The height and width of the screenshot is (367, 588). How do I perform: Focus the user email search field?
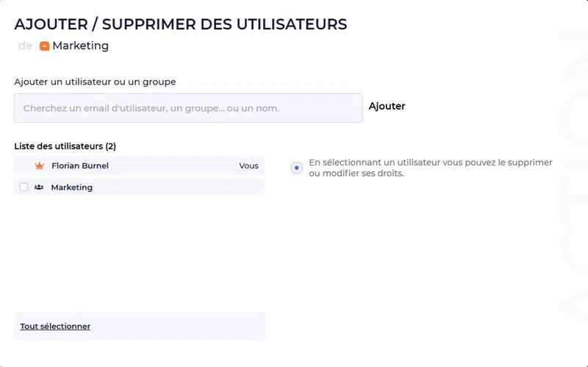click(188, 108)
